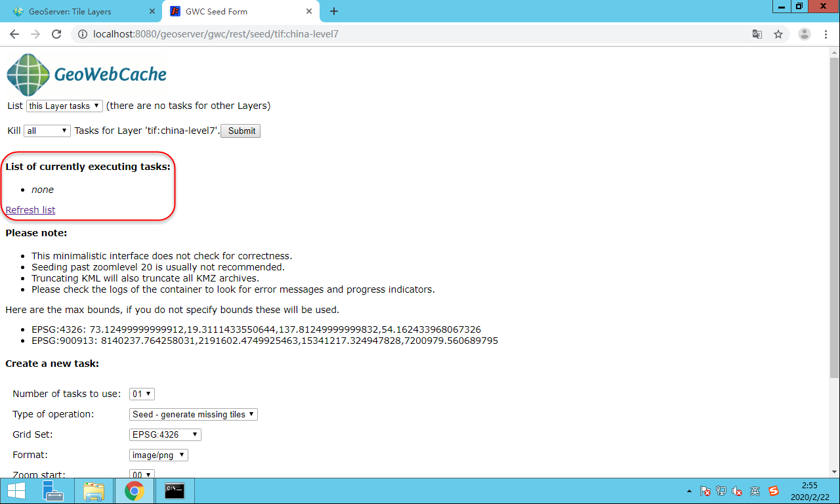Click the Action Center flag tray icon

click(705, 491)
